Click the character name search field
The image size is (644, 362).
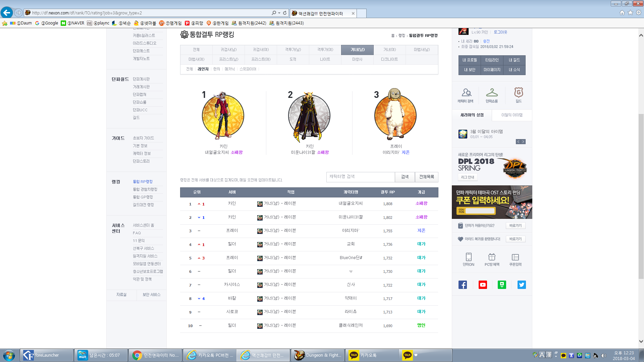[360, 177]
